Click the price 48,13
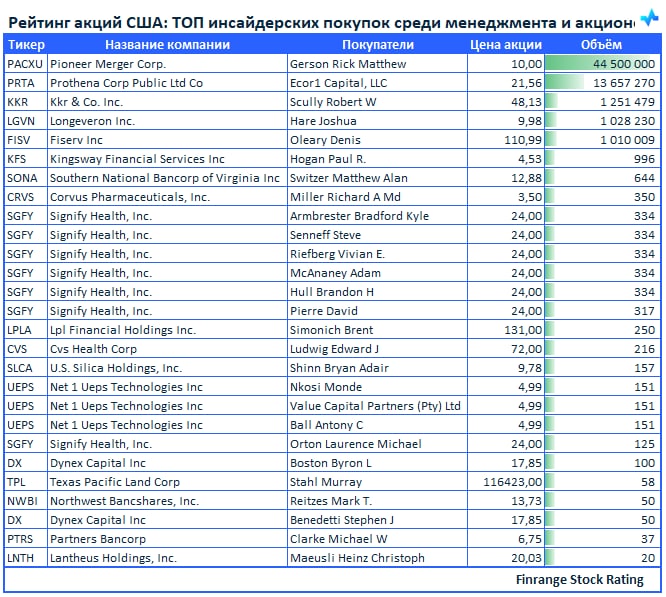 coord(526,102)
